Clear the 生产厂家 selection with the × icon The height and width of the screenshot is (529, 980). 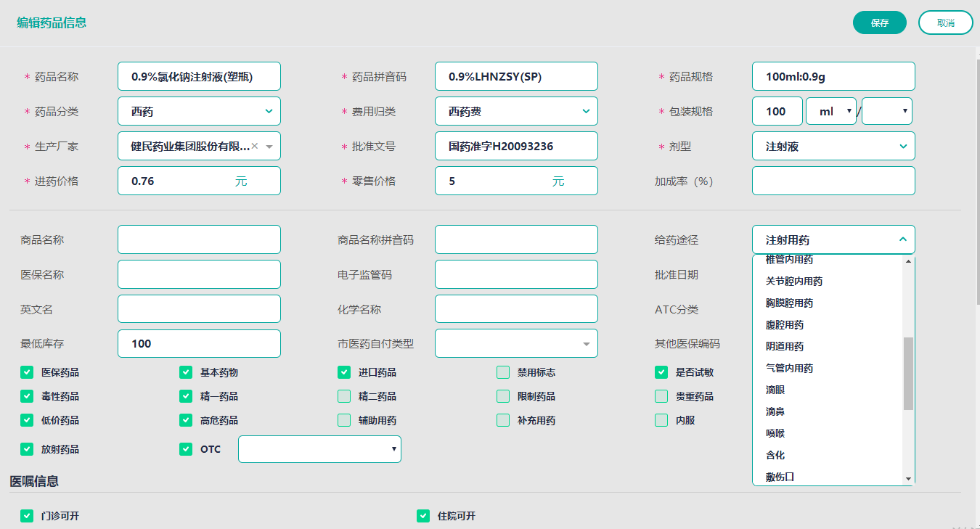pos(254,146)
